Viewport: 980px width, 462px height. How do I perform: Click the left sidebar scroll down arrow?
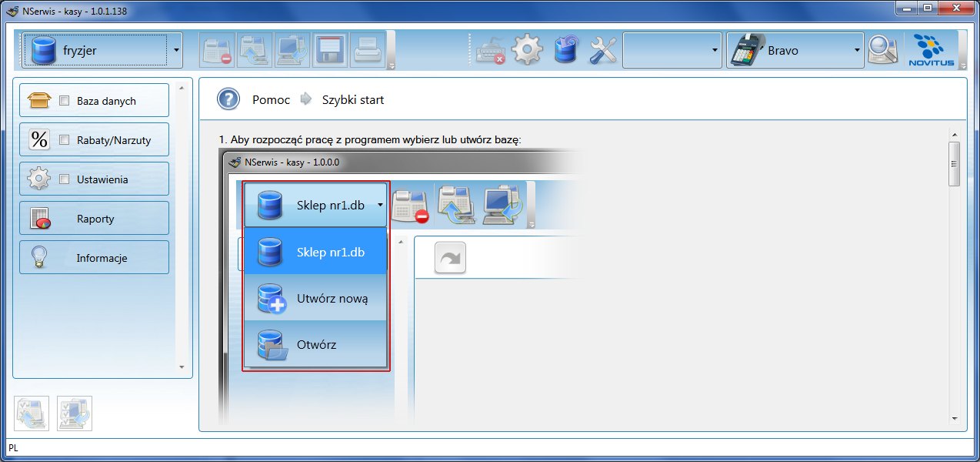pos(182,367)
